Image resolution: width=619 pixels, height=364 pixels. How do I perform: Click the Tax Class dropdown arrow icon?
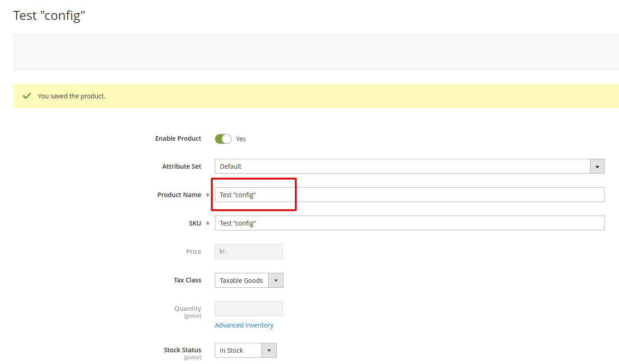coord(275,280)
